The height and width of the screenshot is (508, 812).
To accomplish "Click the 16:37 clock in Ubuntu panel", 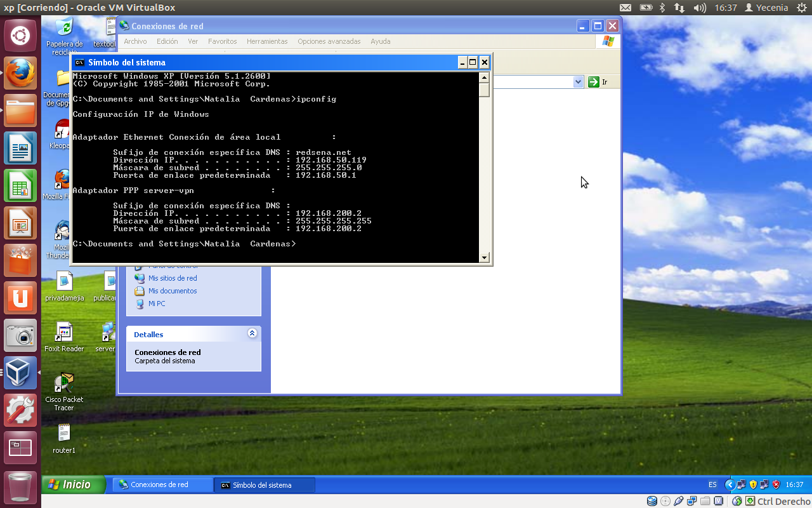I will coord(726,8).
